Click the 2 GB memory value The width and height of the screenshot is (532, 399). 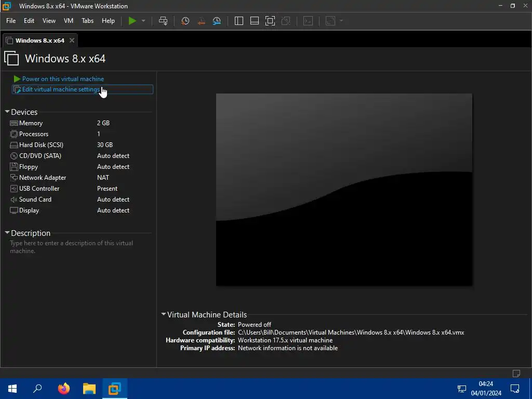coord(103,123)
